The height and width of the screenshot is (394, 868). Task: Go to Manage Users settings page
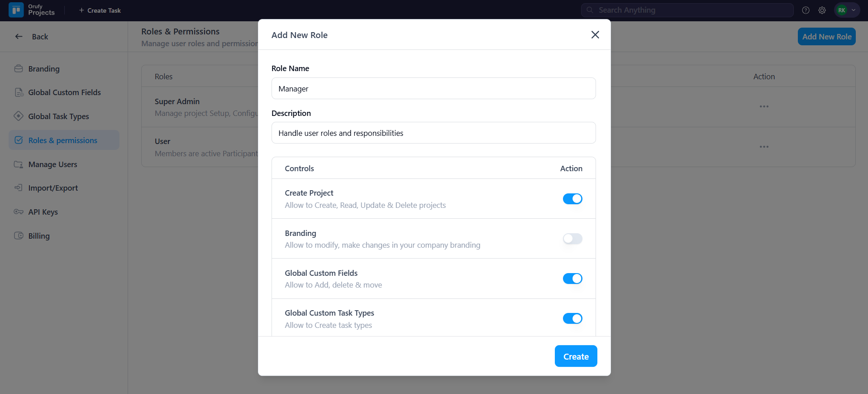click(52, 164)
